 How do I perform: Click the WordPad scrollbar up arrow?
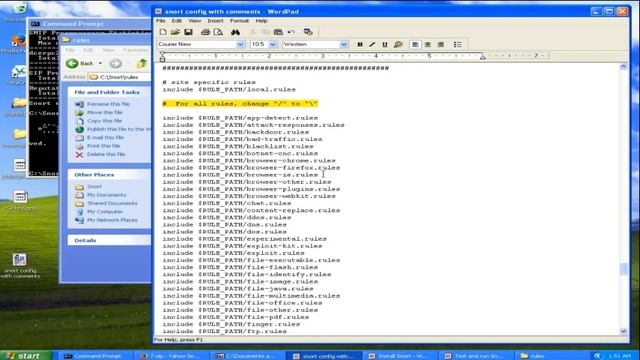(x=623, y=67)
